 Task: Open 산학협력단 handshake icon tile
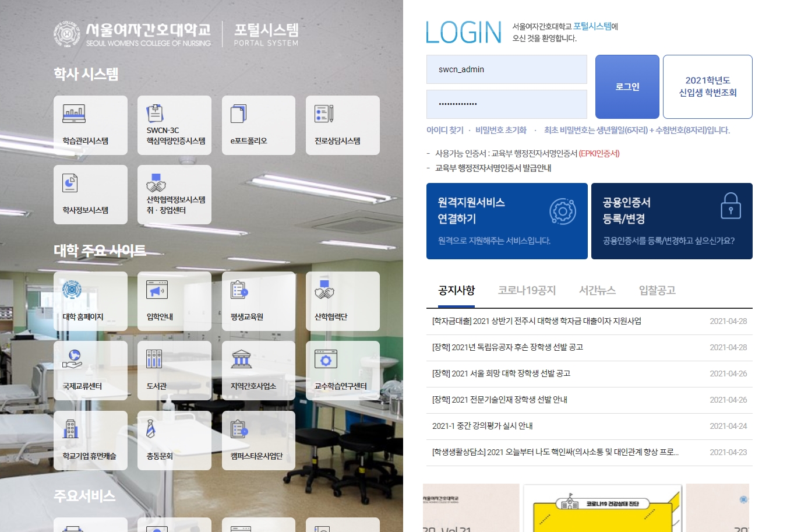pyautogui.click(x=343, y=301)
